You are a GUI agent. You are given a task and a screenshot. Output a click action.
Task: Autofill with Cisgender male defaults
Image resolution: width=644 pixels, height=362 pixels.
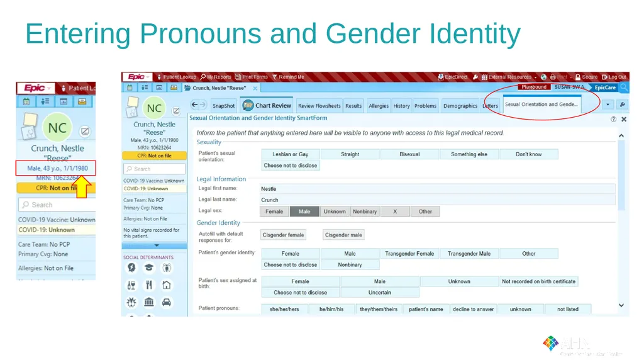pyautogui.click(x=343, y=235)
